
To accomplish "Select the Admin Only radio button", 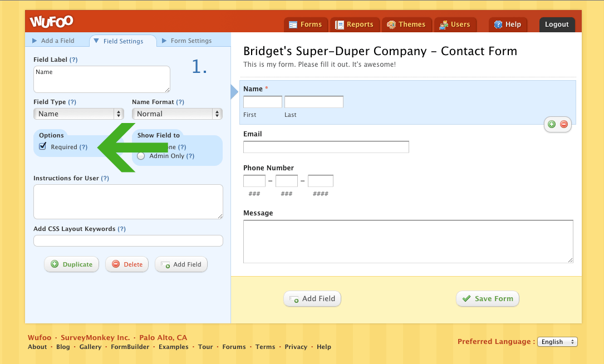I will click(141, 156).
